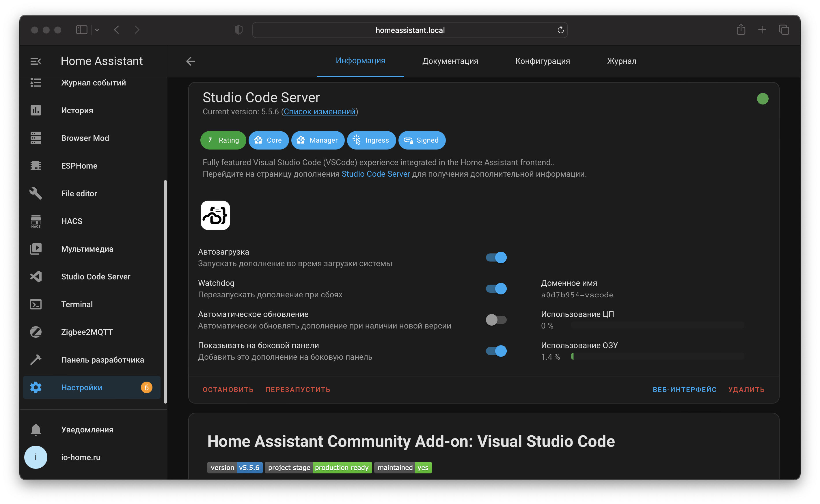The width and height of the screenshot is (820, 504).
Task: Toggle Показывать на боковой панели switch
Action: (496, 351)
